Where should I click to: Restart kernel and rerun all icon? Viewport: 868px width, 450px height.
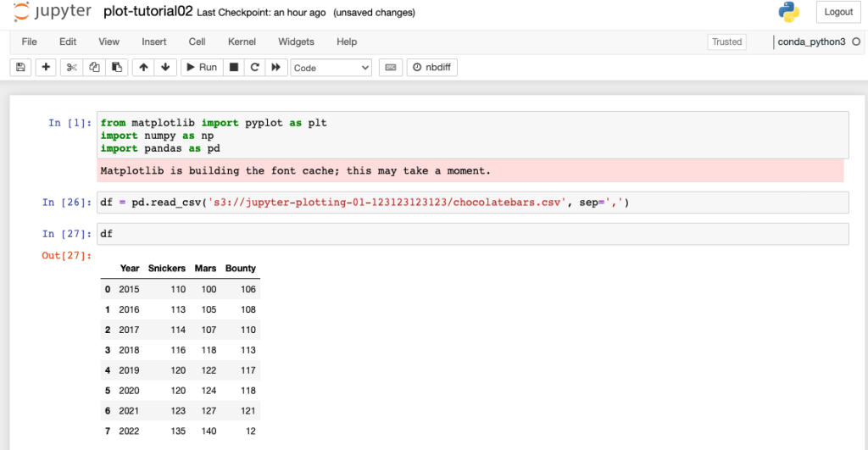point(275,67)
